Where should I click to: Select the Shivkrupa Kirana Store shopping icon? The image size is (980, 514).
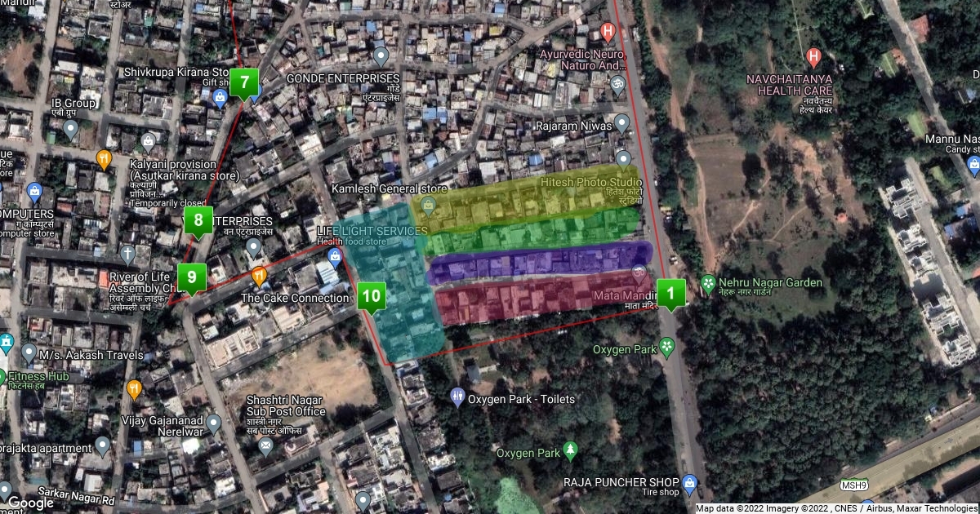click(x=219, y=98)
